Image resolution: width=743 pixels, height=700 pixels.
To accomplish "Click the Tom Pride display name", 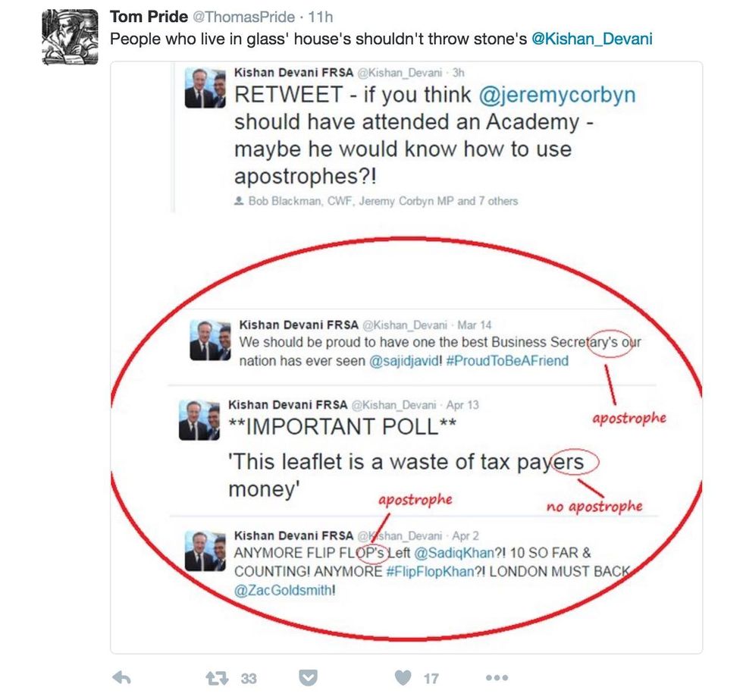I will click(149, 17).
